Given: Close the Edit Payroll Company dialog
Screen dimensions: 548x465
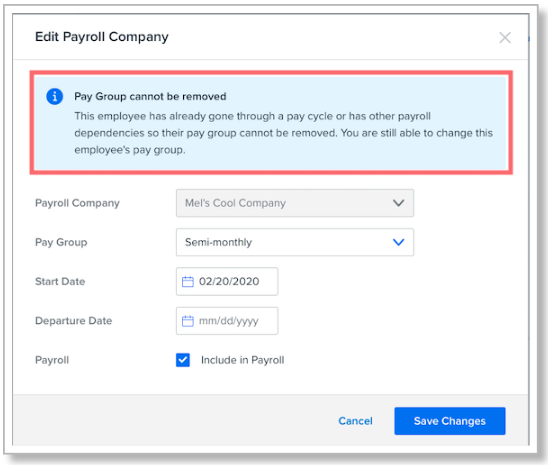Looking at the screenshot, I should (505, 37).
